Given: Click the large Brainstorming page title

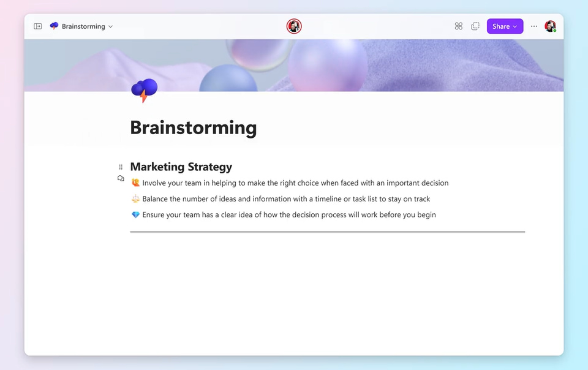Looking at the screenshot, I should click(194, 128).
